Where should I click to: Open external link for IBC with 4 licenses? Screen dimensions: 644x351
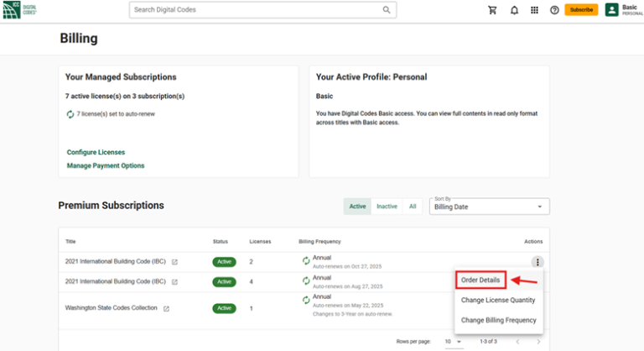[x=174, y=282]
